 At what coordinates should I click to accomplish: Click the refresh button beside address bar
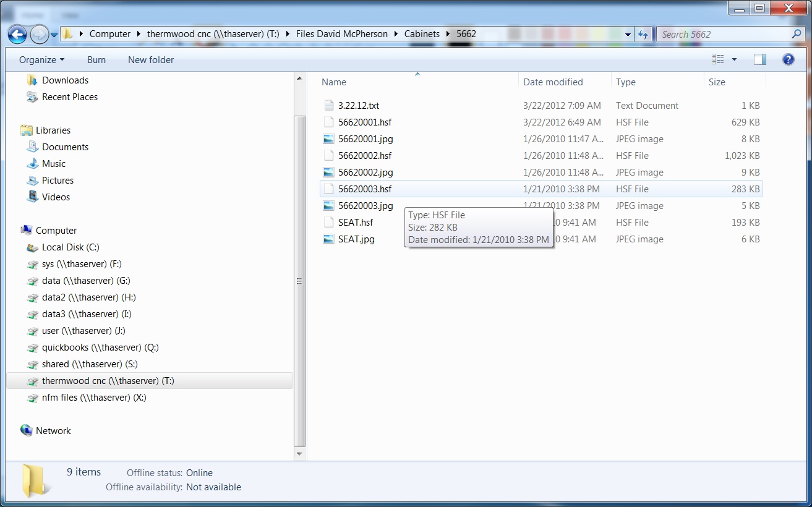[643, 35]
